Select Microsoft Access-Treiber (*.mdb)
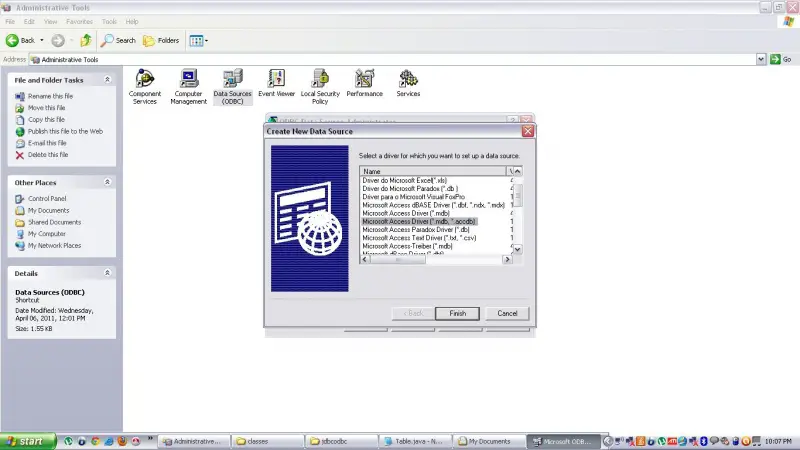 click(x=407, y=246)
